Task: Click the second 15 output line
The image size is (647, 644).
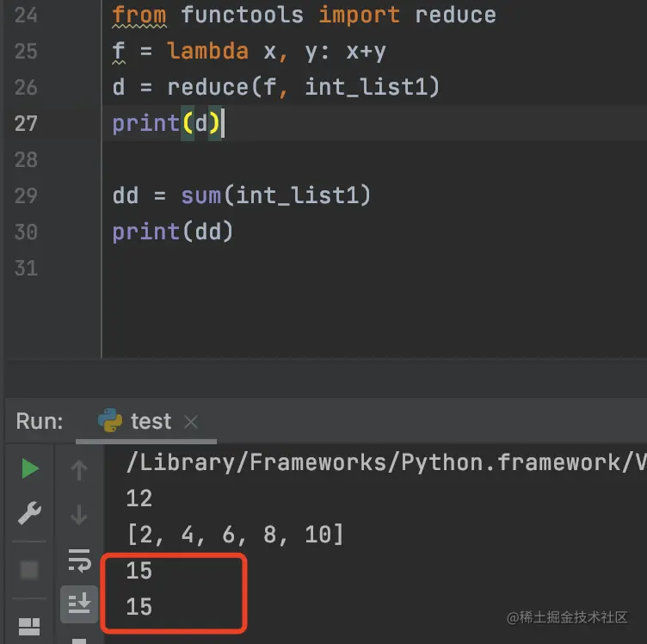Action: (x=139, y=607)
